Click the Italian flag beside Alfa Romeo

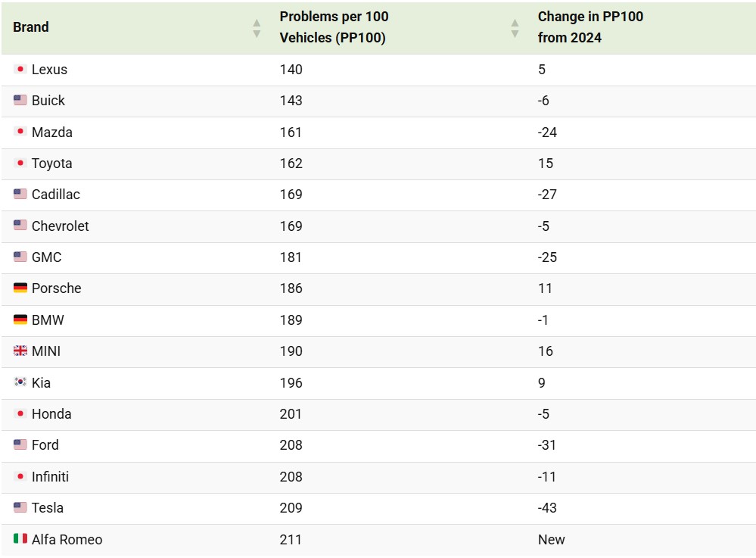click(x=20, y=538)
